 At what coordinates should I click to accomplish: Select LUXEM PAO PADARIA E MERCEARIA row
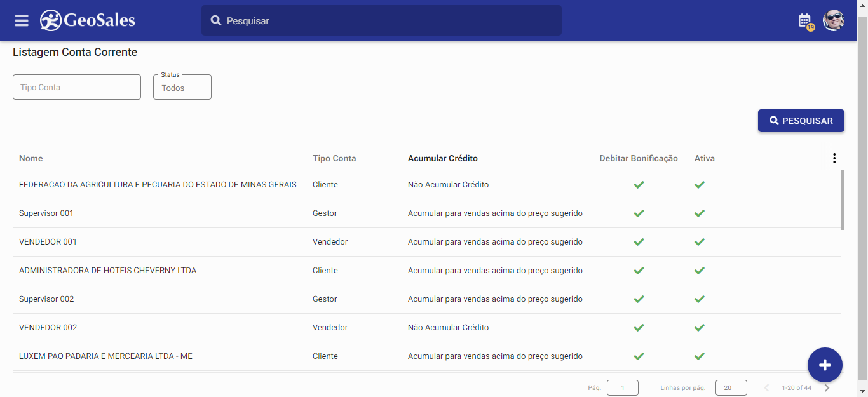[x=105, y=356]
